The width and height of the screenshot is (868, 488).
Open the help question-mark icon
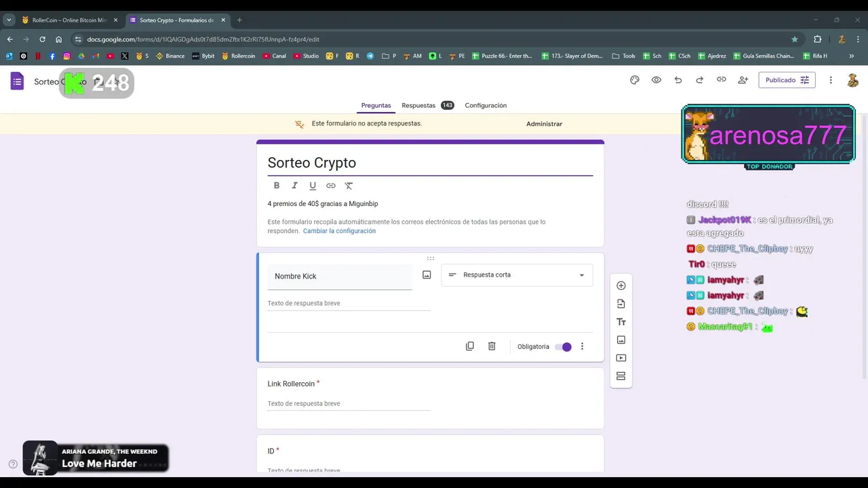coord(13,464)
